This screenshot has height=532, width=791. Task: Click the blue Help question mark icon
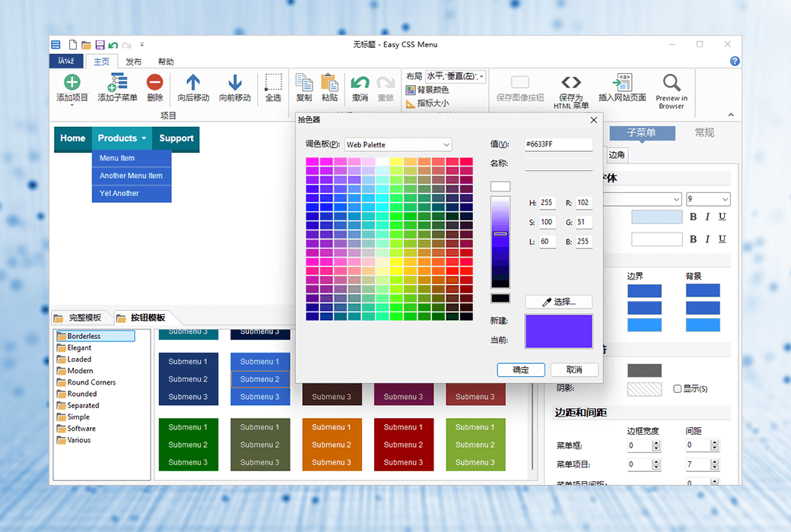point(735,61)
